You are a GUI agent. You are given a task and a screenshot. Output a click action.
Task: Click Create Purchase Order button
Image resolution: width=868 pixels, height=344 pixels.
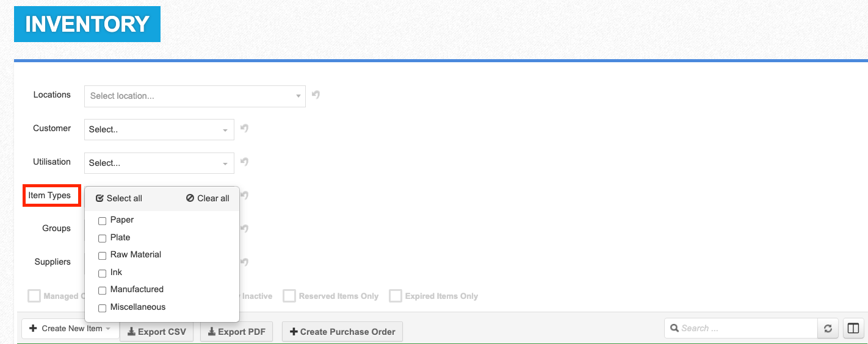pyautogui.click(x=342, y=332)
